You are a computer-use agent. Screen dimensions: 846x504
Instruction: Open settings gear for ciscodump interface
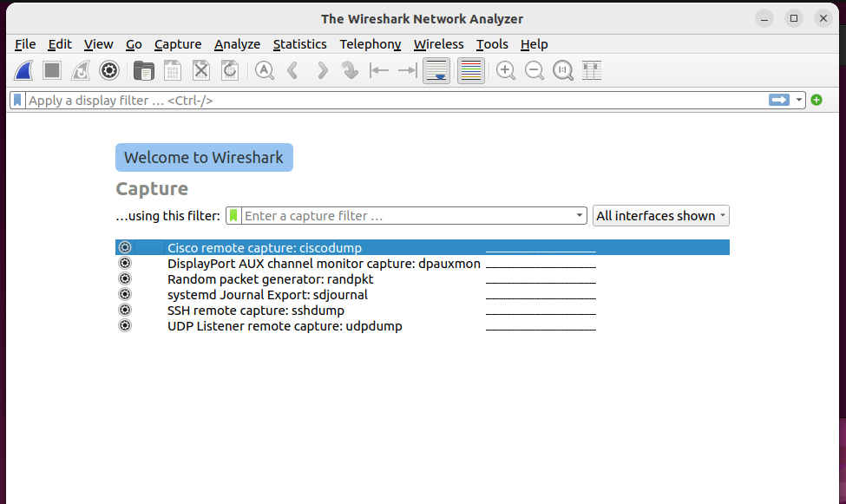point(125,247)
